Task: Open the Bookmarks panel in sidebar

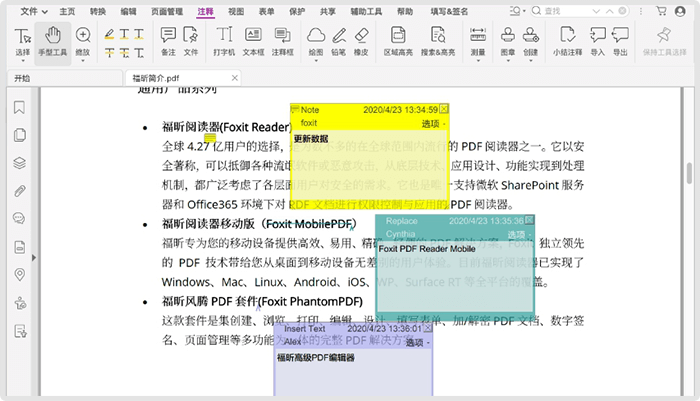Action: pos(19,107)
